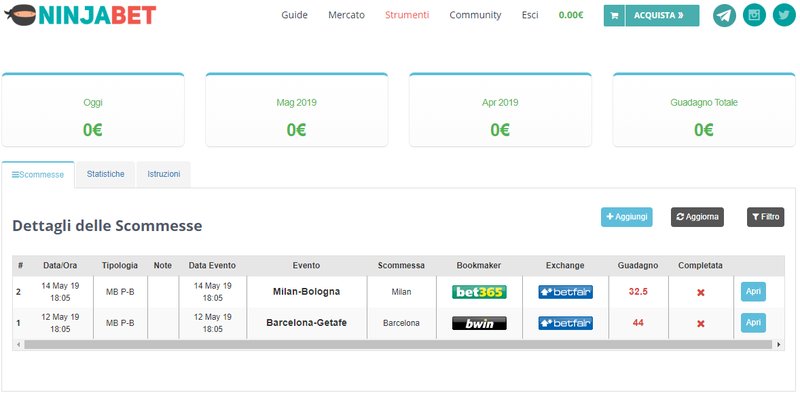
Task: Open the Guide menu
Action: 294,15
